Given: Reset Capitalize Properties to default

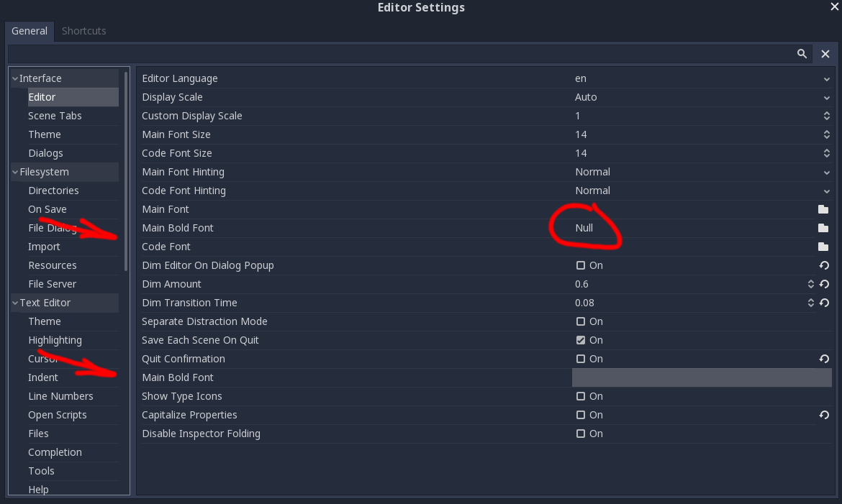Looking at the screenshot, I should tap(824, 415).
